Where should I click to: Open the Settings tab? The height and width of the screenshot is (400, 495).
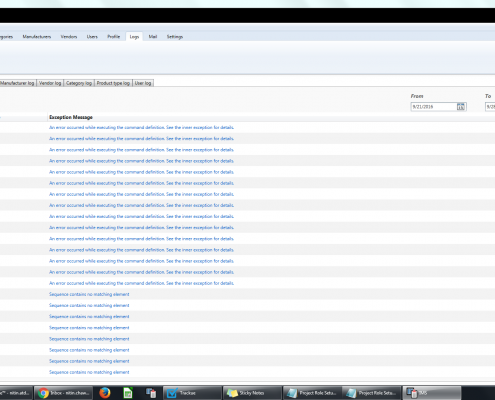point(175,37)
